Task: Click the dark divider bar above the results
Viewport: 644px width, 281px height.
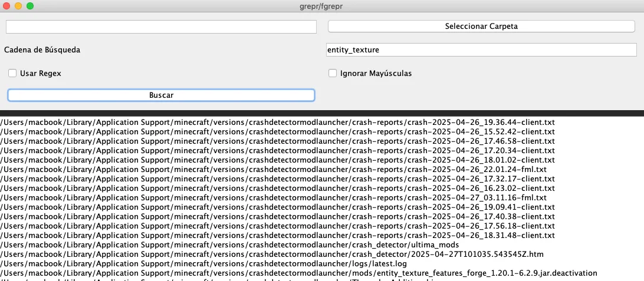Action: [322, 113]
